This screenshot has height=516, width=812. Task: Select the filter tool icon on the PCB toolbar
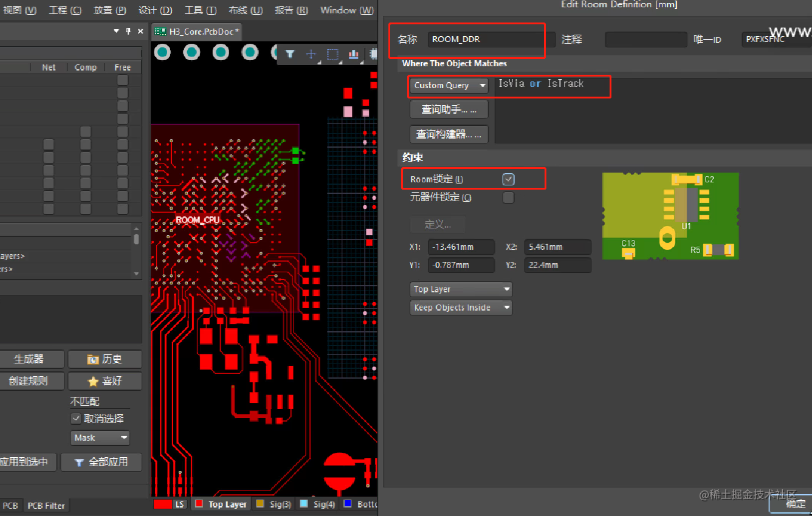pyautogui.click(x=290, y=54)
